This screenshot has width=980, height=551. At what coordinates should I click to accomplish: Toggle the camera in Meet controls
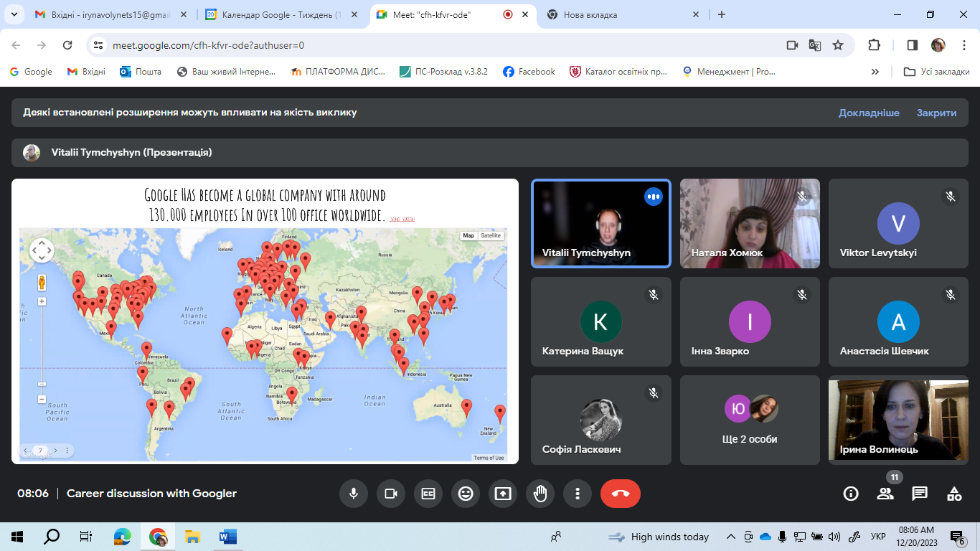(x=391, y=494)
